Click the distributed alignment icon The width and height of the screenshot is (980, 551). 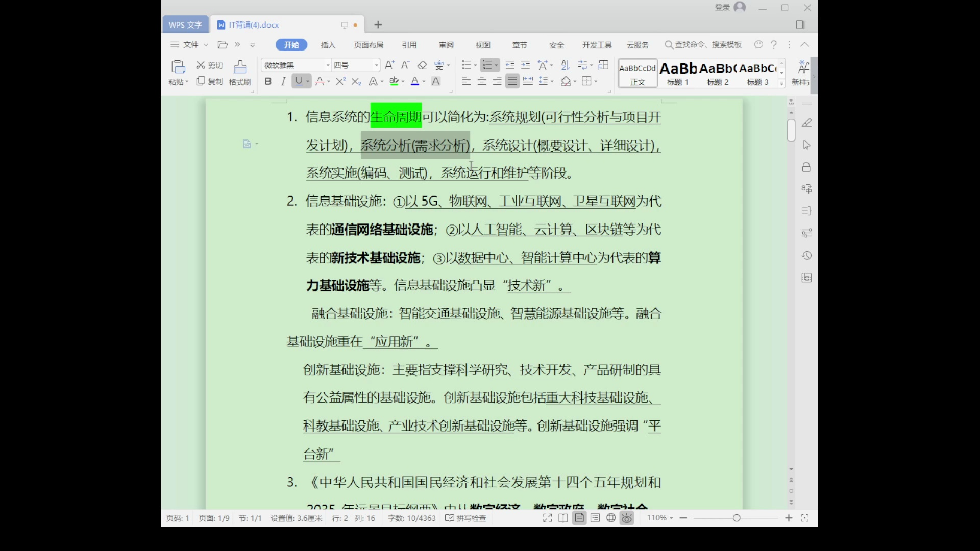tap(528, 81)
